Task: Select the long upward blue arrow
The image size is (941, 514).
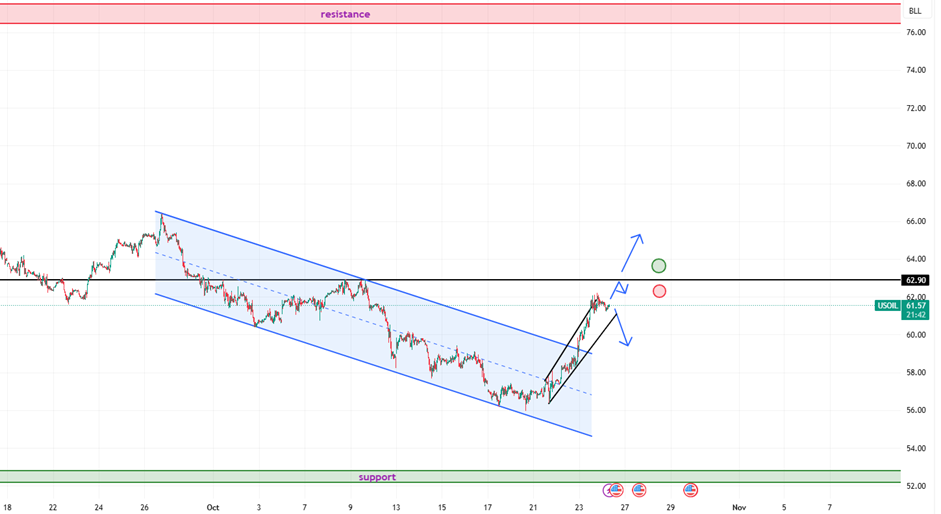Action: pos(631,252)
